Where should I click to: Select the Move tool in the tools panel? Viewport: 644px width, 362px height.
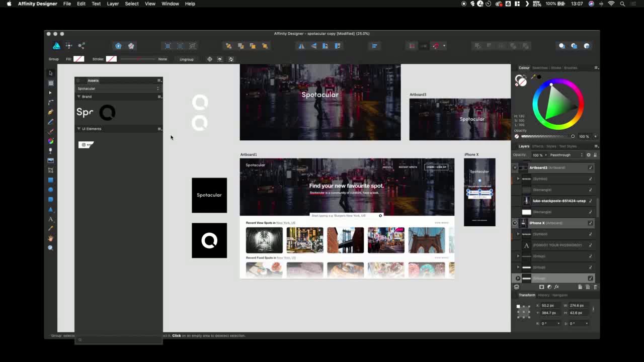click(x=50, y=73)
